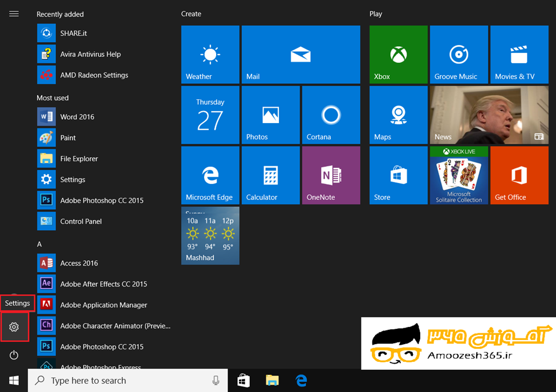Open the Mashhad weather forecast tile

click(210, 236)
